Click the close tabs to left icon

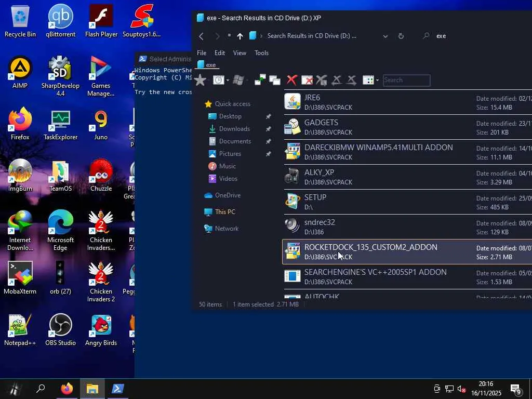(337, 80)
